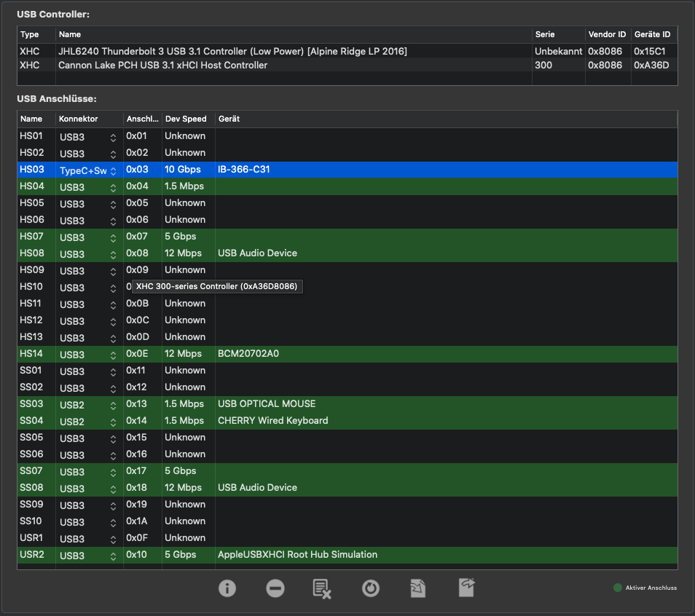Open connector popup for HS08 row
Image resolution: width=695 pixels, height=616 pixels.
(x=113, y=254)
